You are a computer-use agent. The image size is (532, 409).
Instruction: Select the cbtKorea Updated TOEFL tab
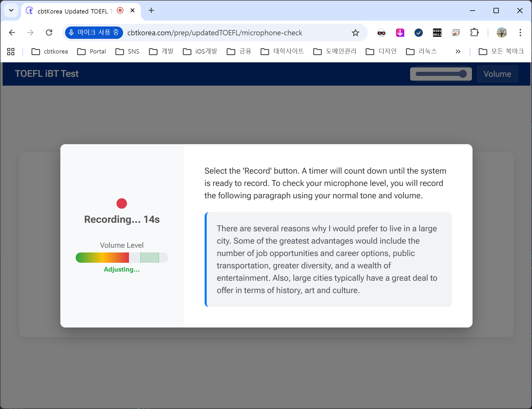(x=74, y=11)
